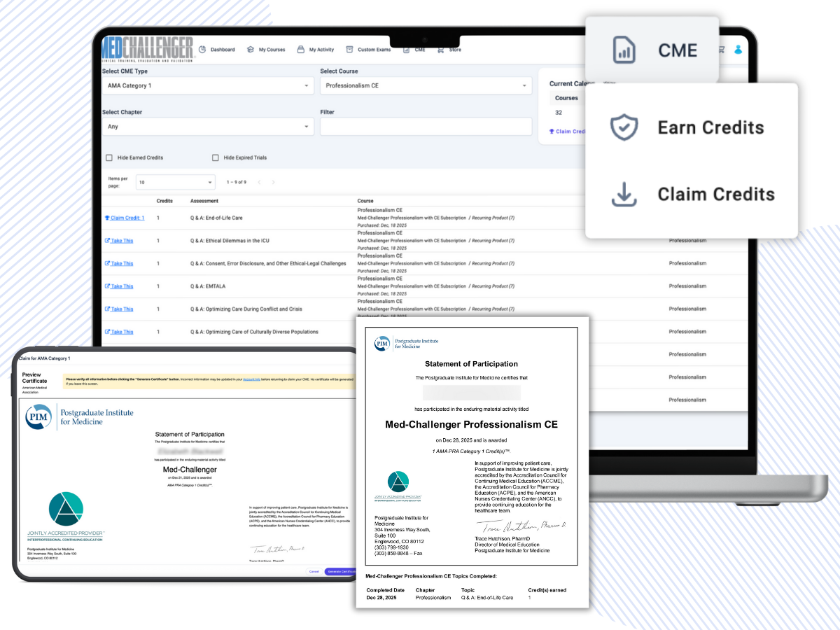The image size is (840, 630).
Task: Click the Claim Credit: 1 link
Action: click(x=125, y=217)
